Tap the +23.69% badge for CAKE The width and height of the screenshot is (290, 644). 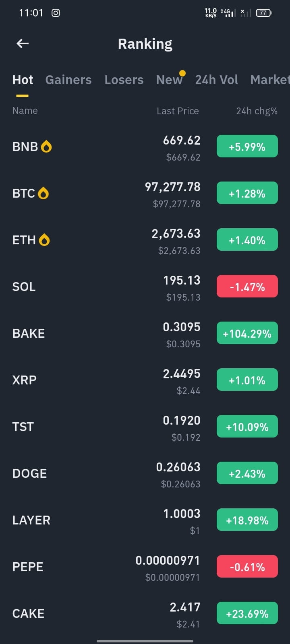(x=247, y=613)
